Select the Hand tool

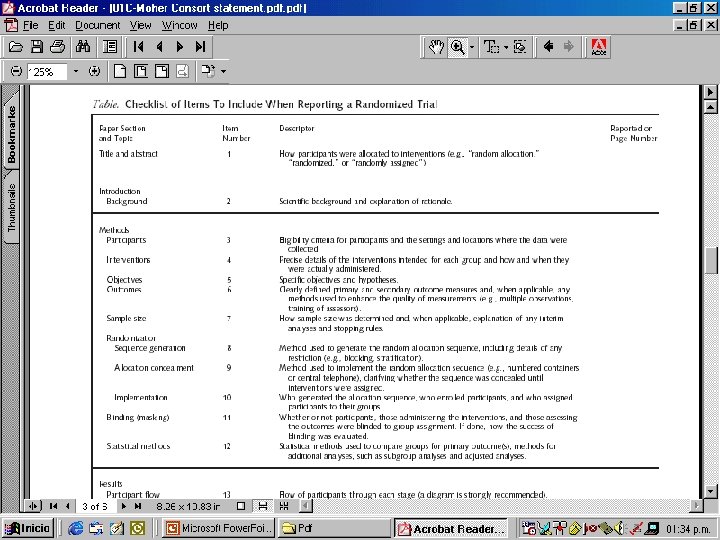coord(436,47)
